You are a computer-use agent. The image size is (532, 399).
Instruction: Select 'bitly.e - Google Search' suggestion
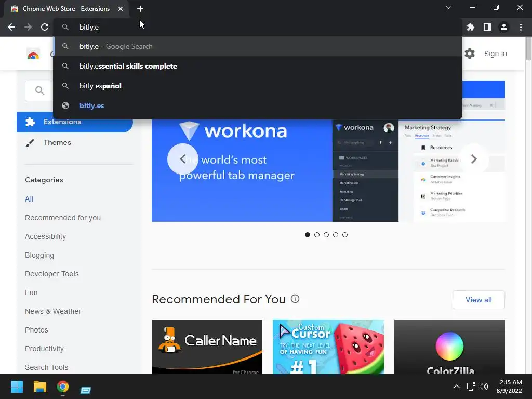coord(258,46)
